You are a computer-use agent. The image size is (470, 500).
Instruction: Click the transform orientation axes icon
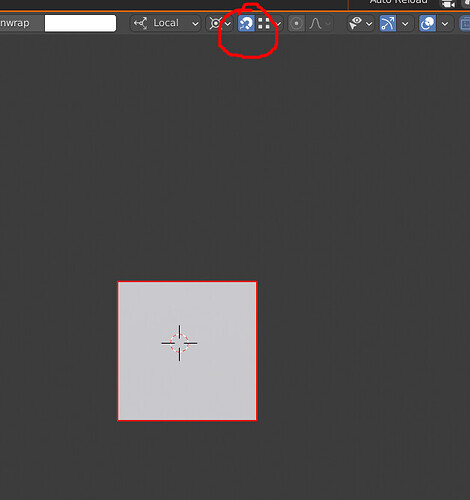click(x=141, y=23)
